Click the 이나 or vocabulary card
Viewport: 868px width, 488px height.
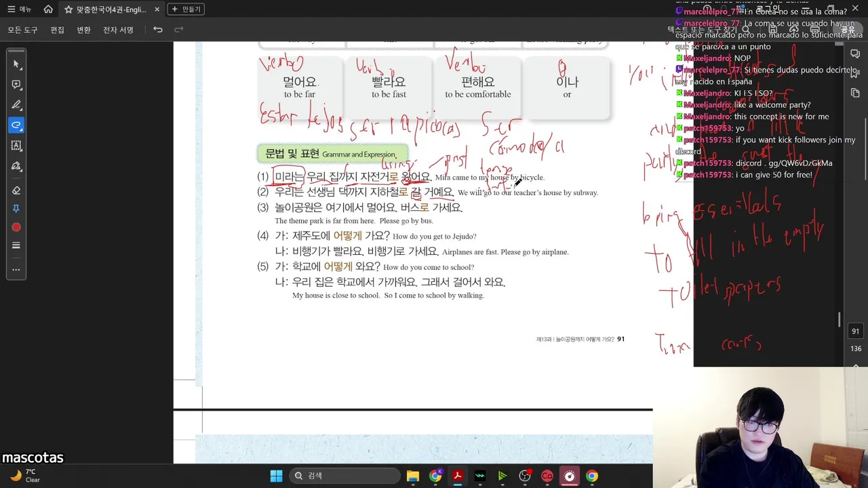567,87
